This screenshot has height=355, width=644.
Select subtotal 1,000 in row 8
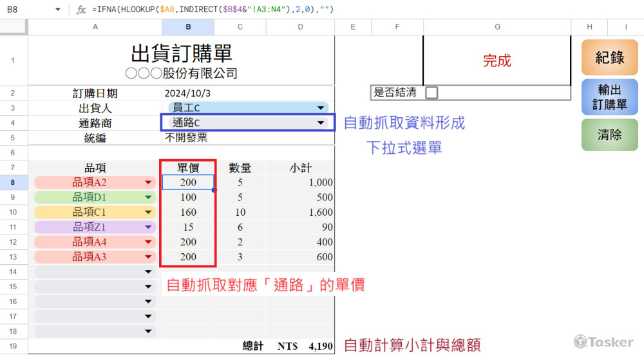coord(300,182)
